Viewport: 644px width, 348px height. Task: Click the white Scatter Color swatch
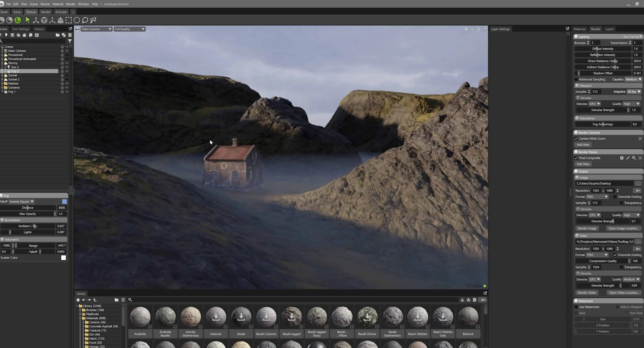click(x=64, y=258)
